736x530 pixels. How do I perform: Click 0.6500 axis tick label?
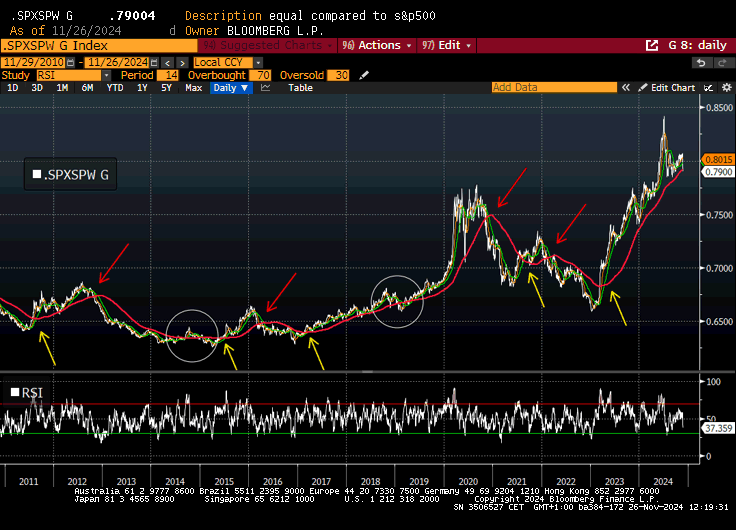tap(720, 322)
